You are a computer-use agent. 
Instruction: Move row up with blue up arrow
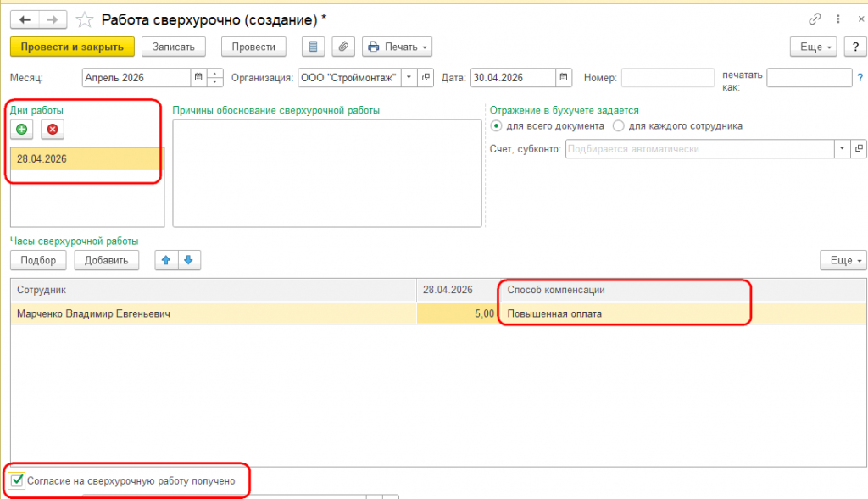[x=166, y=260]
